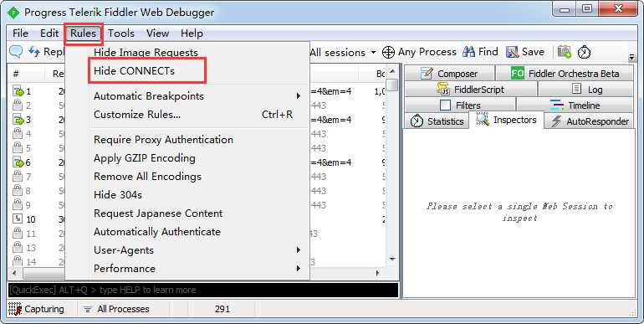Switch to the Log tab
Screen dimensions: 644x324
point(586,90)
